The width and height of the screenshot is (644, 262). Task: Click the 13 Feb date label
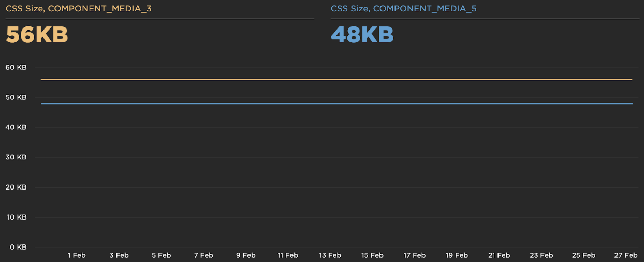click(330, 255)
